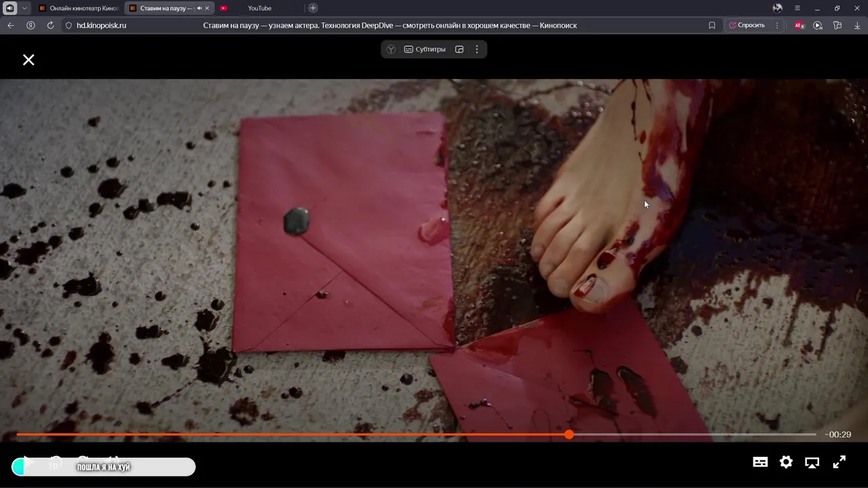The width and height of the screenshot is (868, 488).
Task: Enter fullscreen mode
Action: click(839, 462)
